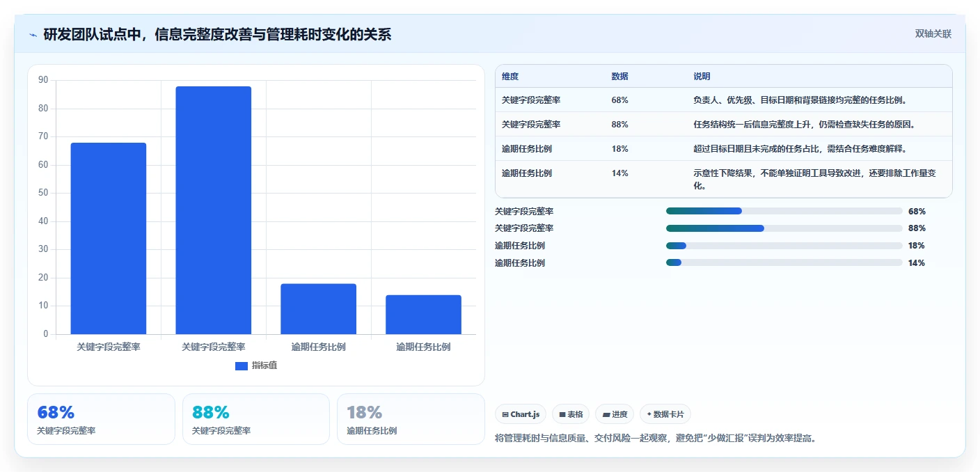980x472 pixels.
Task: Click the 说明 table column header
Action: (702, 77)
